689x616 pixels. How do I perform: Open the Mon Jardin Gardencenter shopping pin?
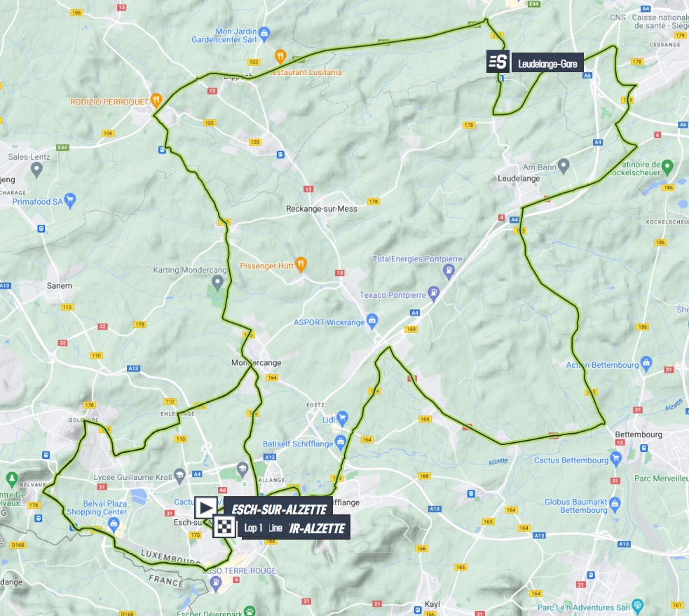pos(264,34)
